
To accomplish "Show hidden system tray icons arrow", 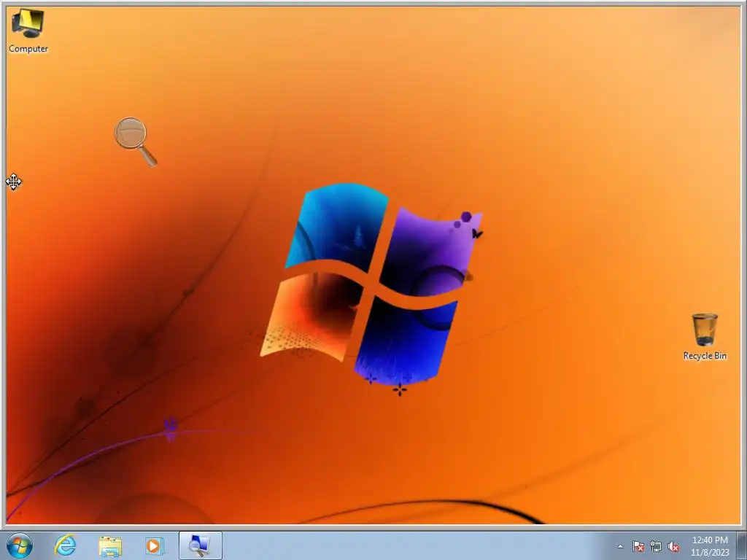I will tap(620, 546).
